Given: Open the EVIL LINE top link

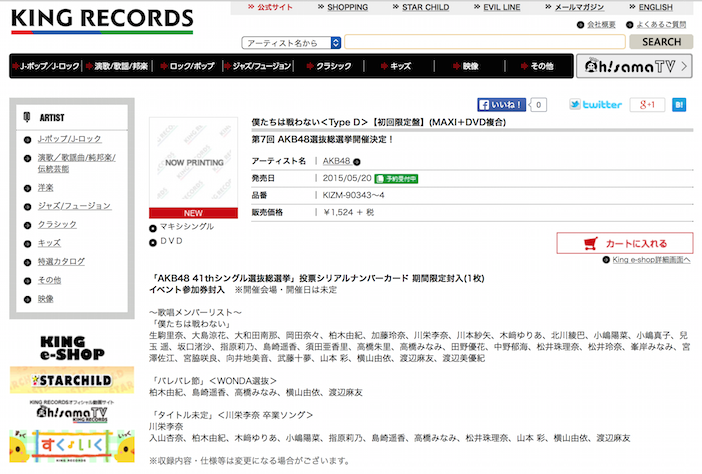Looking at the screenshot, I should pos(501,7).
